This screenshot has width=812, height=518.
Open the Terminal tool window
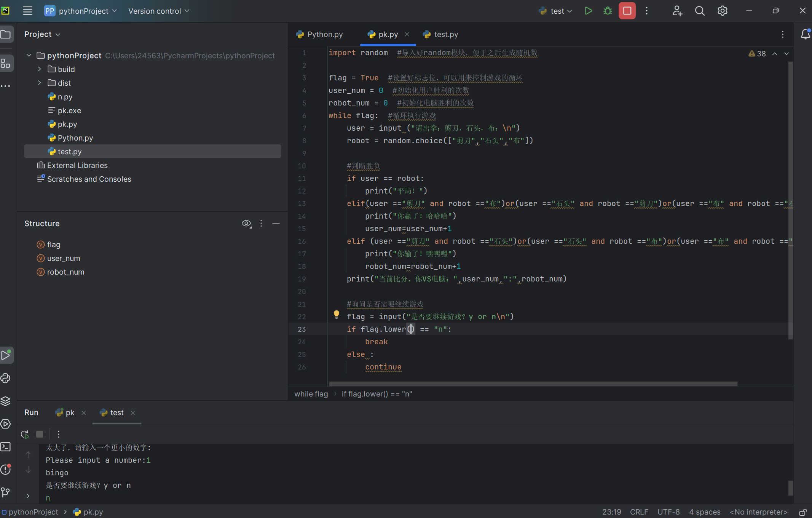click(x=6, y=447)
